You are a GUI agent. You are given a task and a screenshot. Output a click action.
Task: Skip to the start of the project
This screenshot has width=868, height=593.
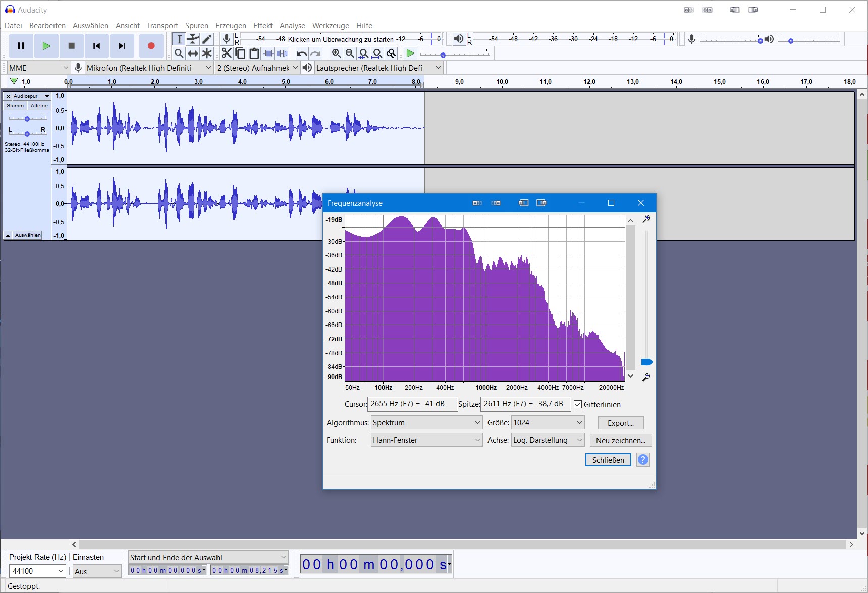tap(97, 46)
